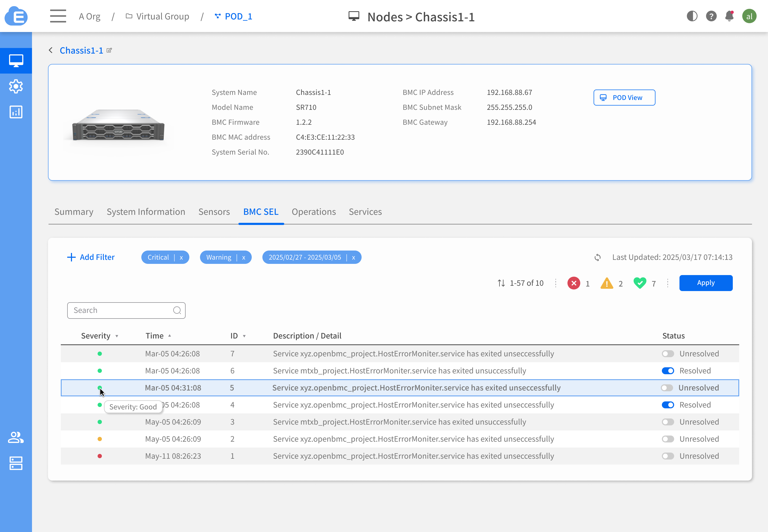Viewport: 768px width, 532px height.
Task: Click the refresh icon near Last Updated
Action: point(597,257)
